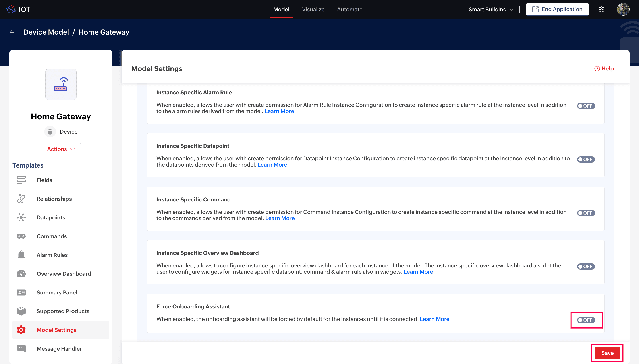Toggle Force Onboarding Assistant on
This screenshot has height=364, width=639.
coord(586,320)
